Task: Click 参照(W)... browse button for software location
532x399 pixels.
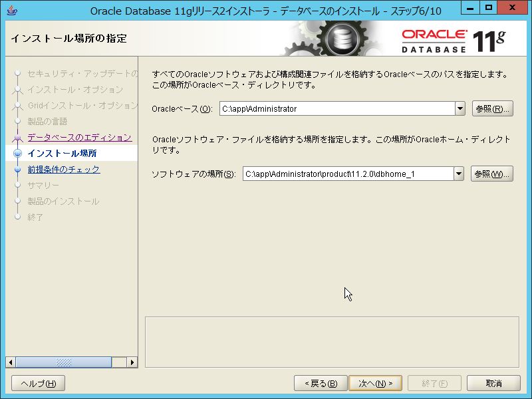Action: pyautogui.click(x=491, y=174)
